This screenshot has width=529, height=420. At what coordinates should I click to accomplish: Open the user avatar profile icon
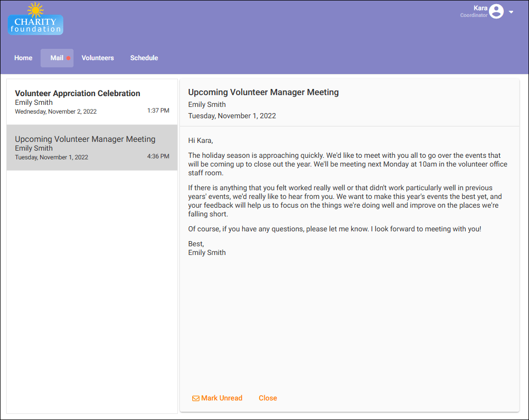[x=496, y=11]
